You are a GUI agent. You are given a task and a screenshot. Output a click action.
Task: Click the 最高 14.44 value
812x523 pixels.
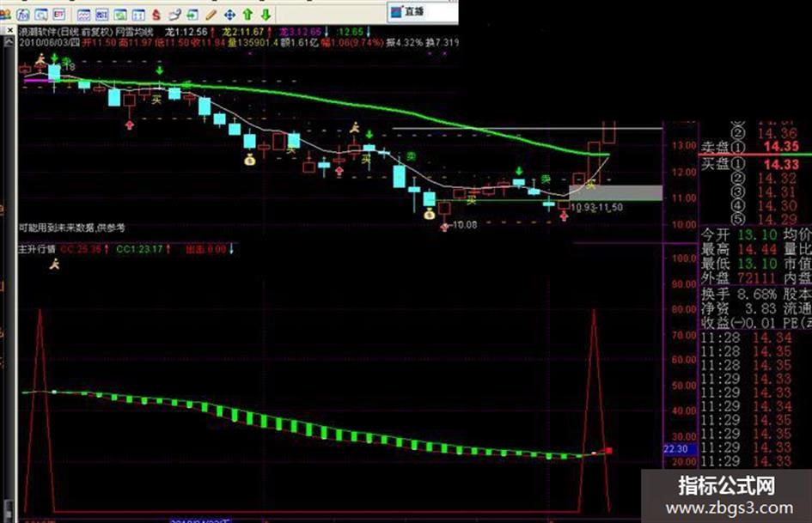click(x=757, y=250)
